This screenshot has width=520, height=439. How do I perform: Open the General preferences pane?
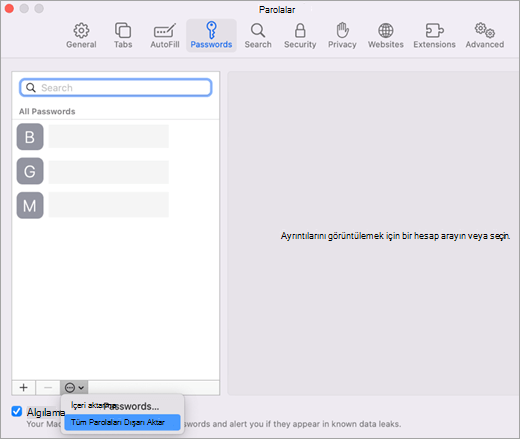[x=81, y=35]
